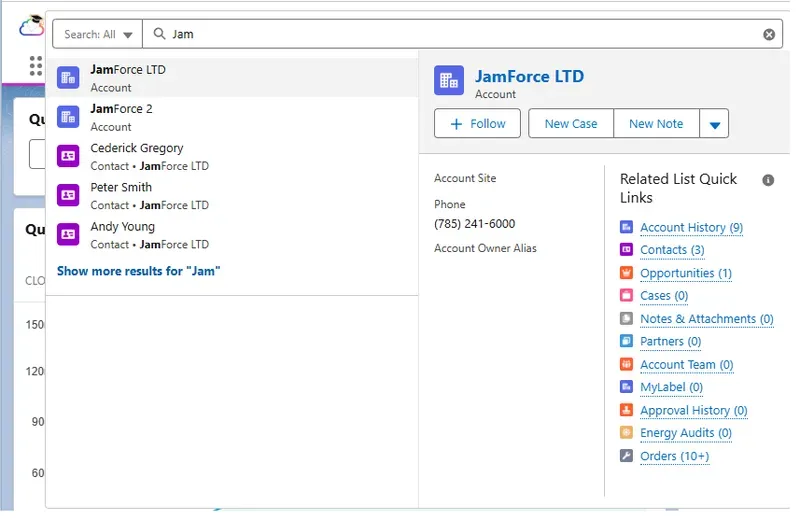Viewport: 800px width, 520px height.
Task: Click Show more results for "Jam"
Action: (138, 271)
